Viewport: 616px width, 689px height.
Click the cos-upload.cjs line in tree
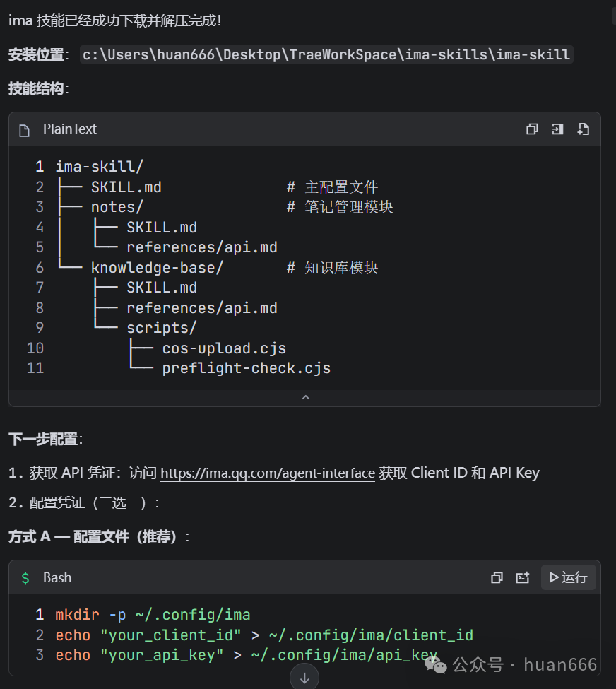coord(224,348)
